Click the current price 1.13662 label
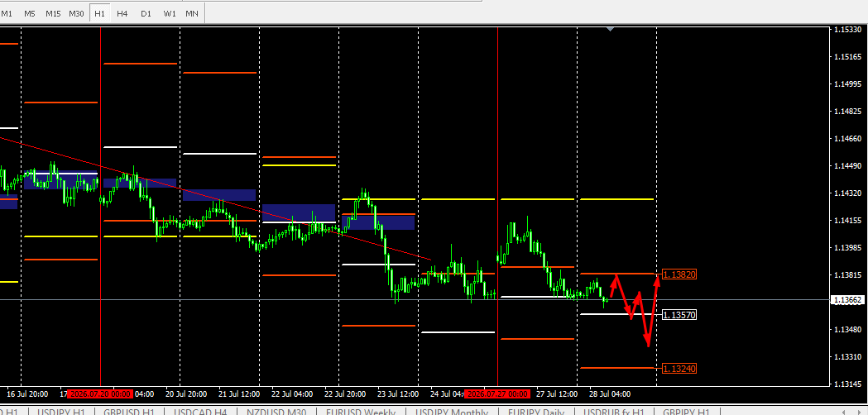868x415 pixels. (848, 300)
